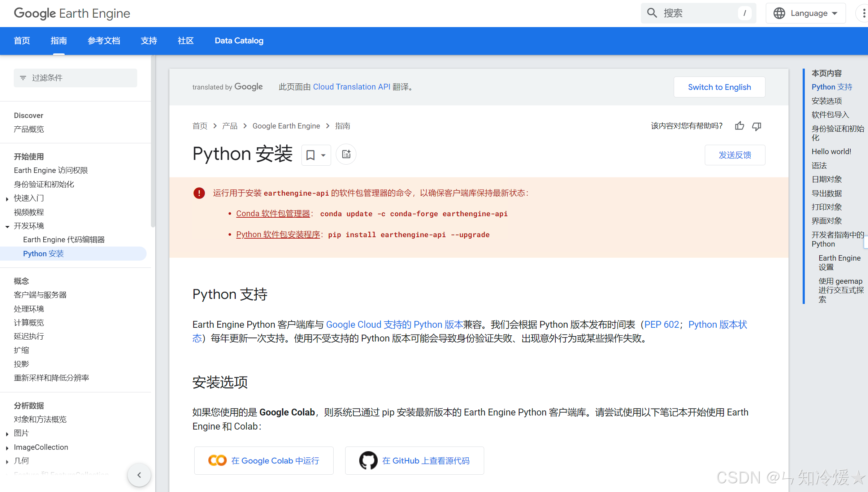The image size is (868, 492).
Task: Expand the 快速入门 tree item
Action: click(x=7, y=199)
